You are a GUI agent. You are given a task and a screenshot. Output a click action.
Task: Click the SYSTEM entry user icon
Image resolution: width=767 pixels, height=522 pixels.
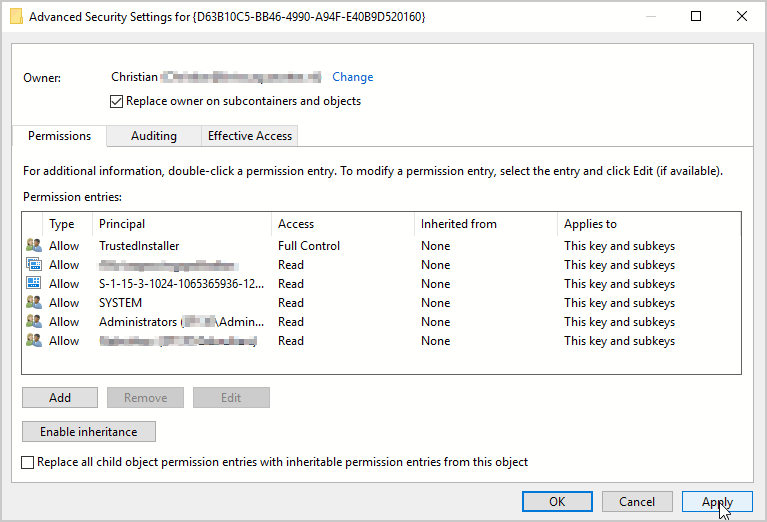click(x=33, y=303)
